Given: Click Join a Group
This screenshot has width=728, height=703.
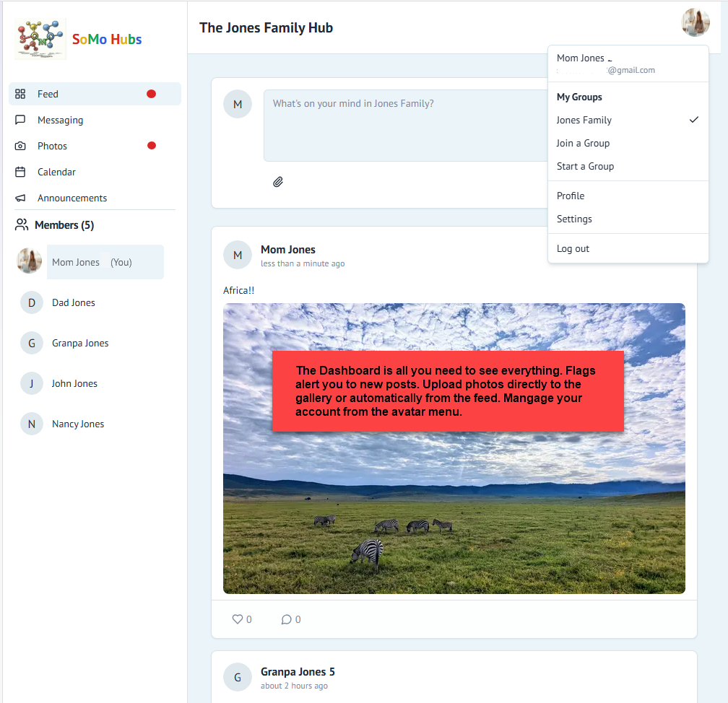Looking at the screenshot, I should click(584, 143).
